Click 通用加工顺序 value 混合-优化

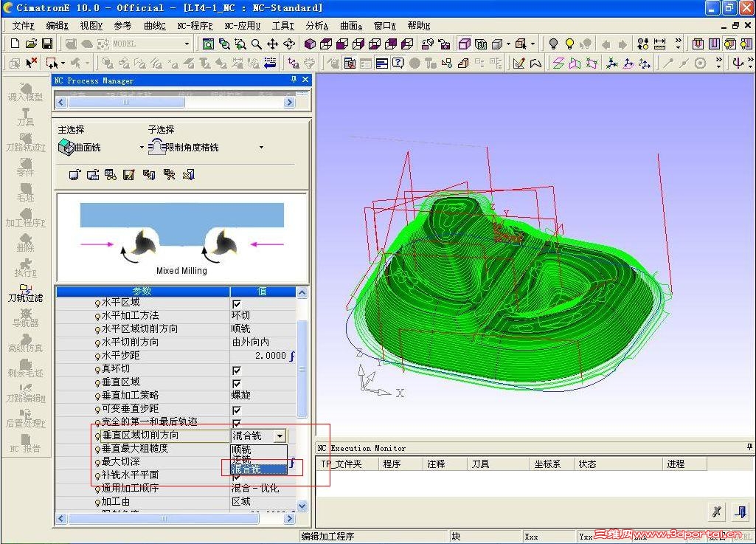pos(255,489)
